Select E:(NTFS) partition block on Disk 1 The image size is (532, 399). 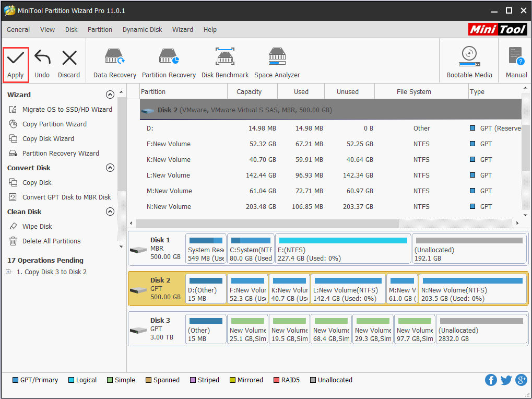pyautogui.click(x=343, y=249)
